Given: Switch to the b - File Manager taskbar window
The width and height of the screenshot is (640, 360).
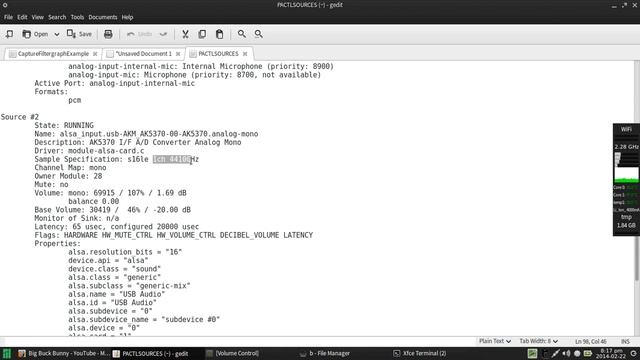Looking at the screenshot, I should coord(325,353).
